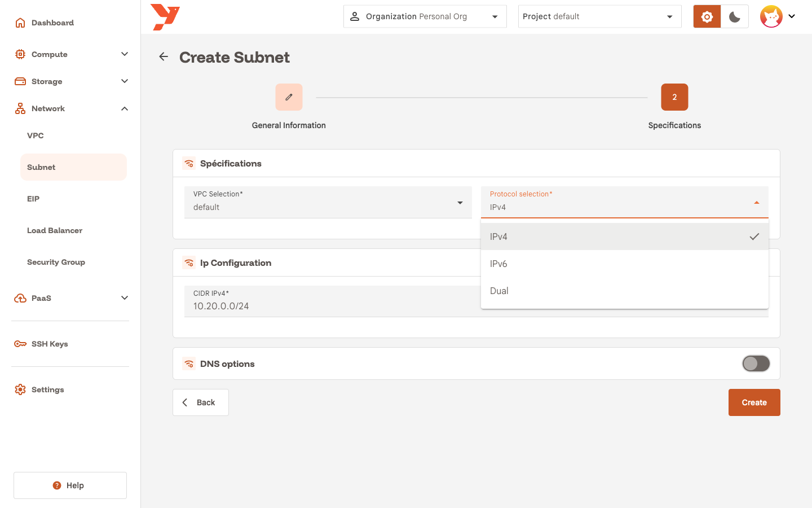Open the VPC Selection dropdown

coord(328,202)
